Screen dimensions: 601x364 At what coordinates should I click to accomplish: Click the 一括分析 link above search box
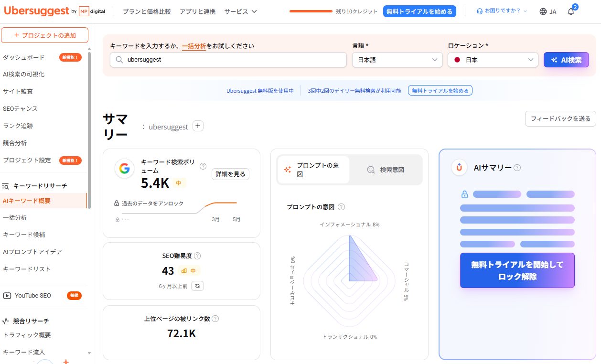coord(194,46)
